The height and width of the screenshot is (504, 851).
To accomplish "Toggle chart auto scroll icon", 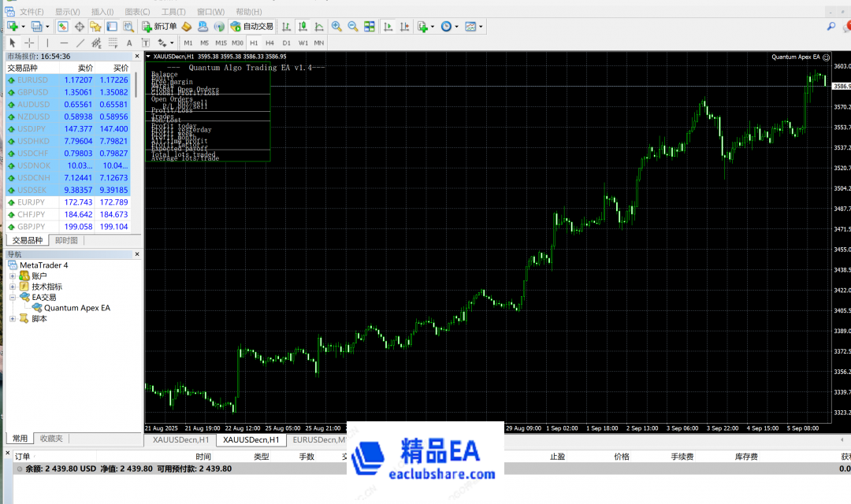I will 388,26.
